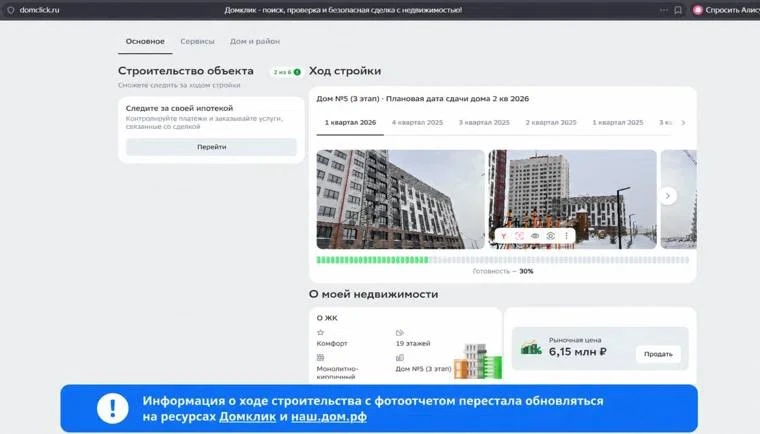Image resolution: width=760 pixels, height=434 pixels.
Task: Click the brick wall icon above 'Монолитно-кирпичный'
Action: pos(320,357)
